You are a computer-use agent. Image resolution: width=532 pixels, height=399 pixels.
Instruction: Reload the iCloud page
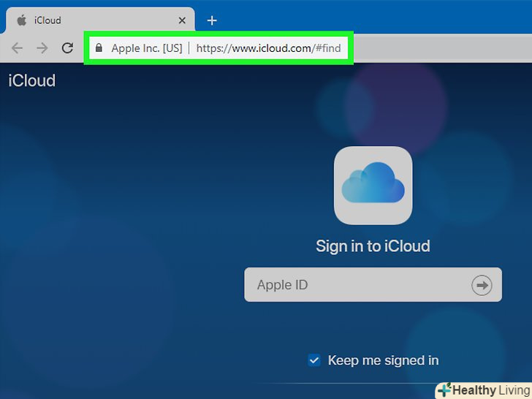click(x=67, y=48)
